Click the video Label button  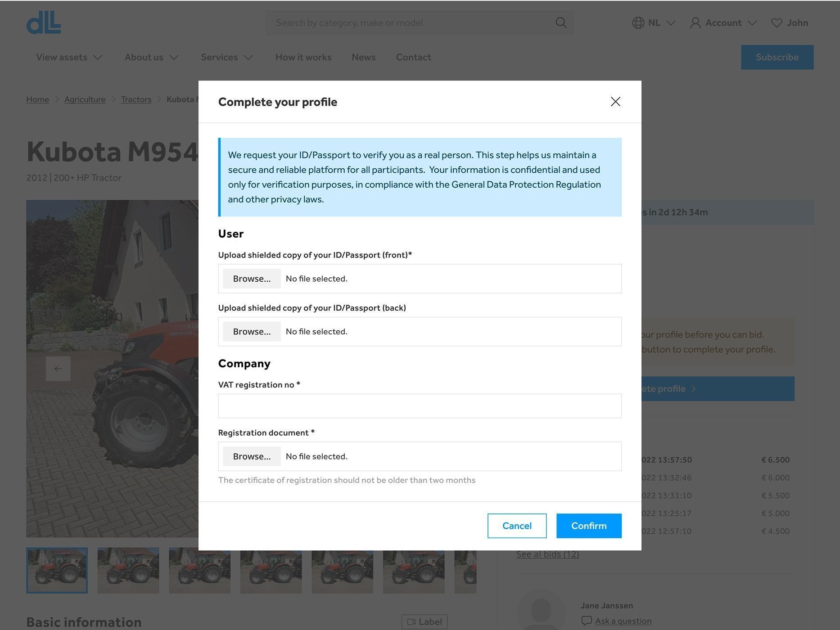click(424, 621)
